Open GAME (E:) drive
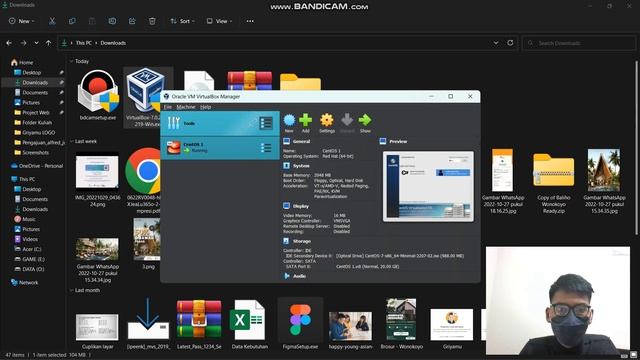The height and width of the screenshot is (360, 640). point(33,259)
